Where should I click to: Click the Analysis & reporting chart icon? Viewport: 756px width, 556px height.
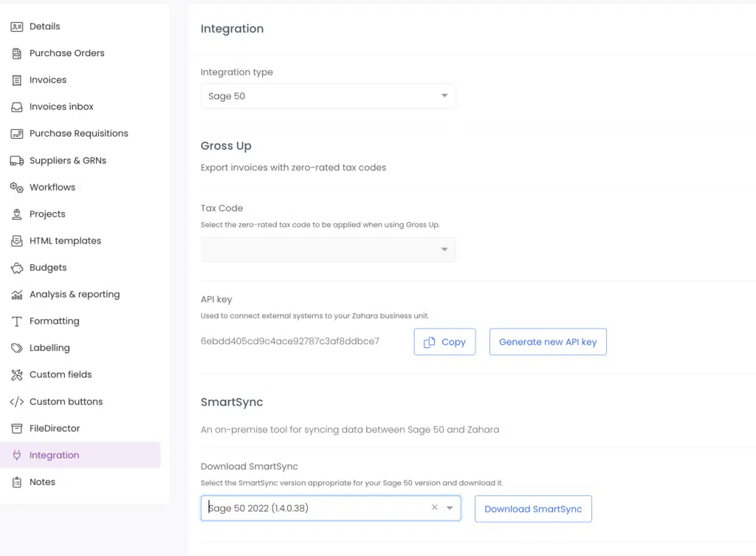17,295
